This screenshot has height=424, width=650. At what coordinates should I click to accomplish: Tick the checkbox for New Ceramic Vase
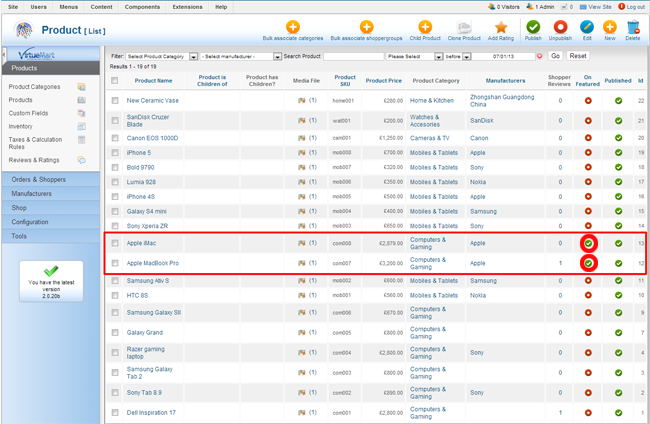pyautogui.click(x=115, y=101)
